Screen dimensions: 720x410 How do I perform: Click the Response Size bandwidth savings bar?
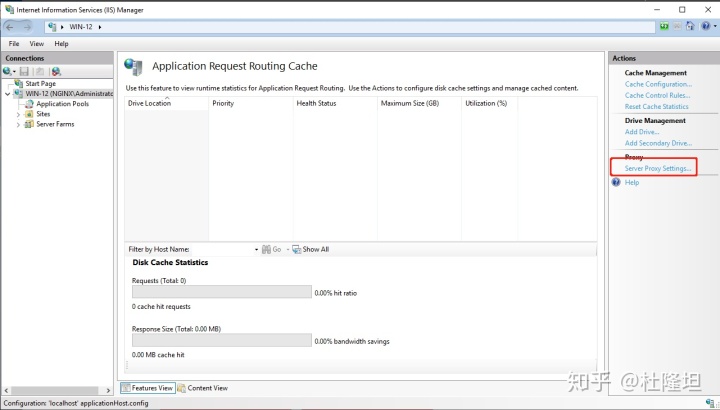[x=222, y=340]
